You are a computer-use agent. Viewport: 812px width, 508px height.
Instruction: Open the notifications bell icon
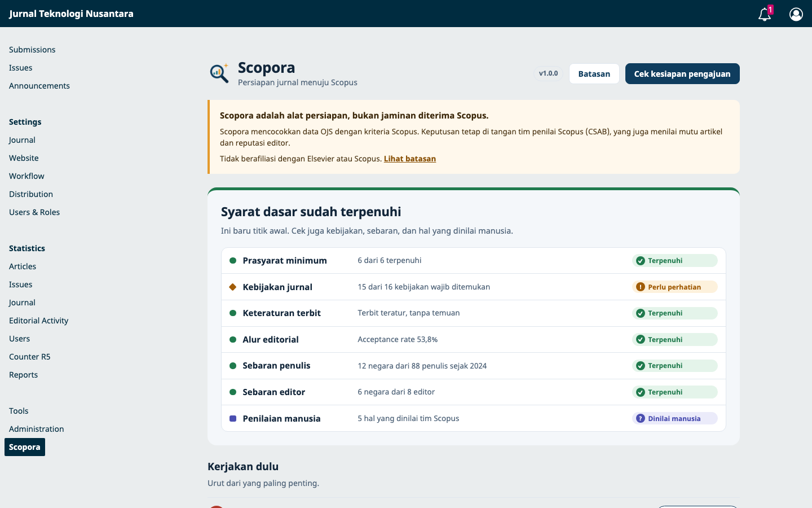[765, 14]
